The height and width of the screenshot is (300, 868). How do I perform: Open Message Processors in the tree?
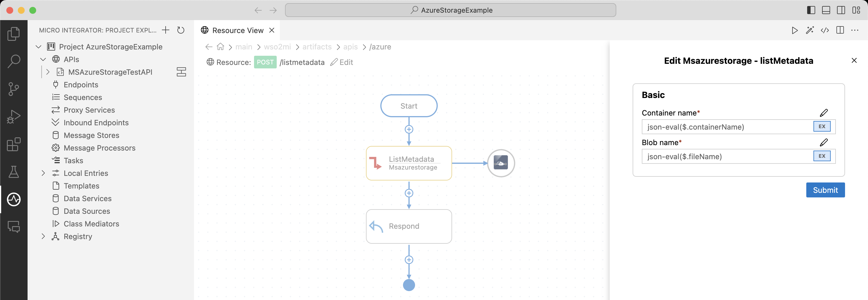point(99,148)
